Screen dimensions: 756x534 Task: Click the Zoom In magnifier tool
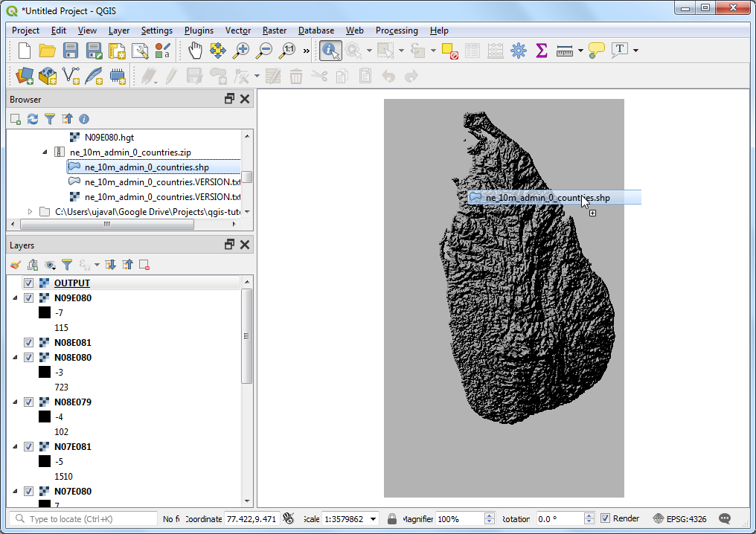coord(241,51)
